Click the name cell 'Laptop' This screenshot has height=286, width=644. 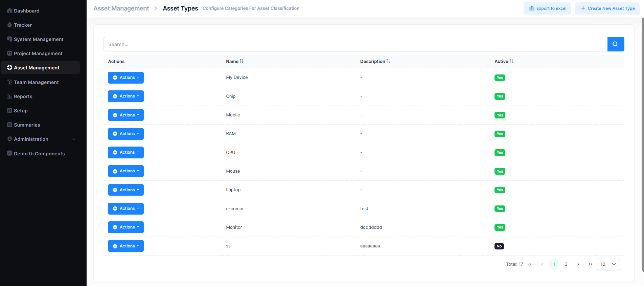click(x=233, y=190)
